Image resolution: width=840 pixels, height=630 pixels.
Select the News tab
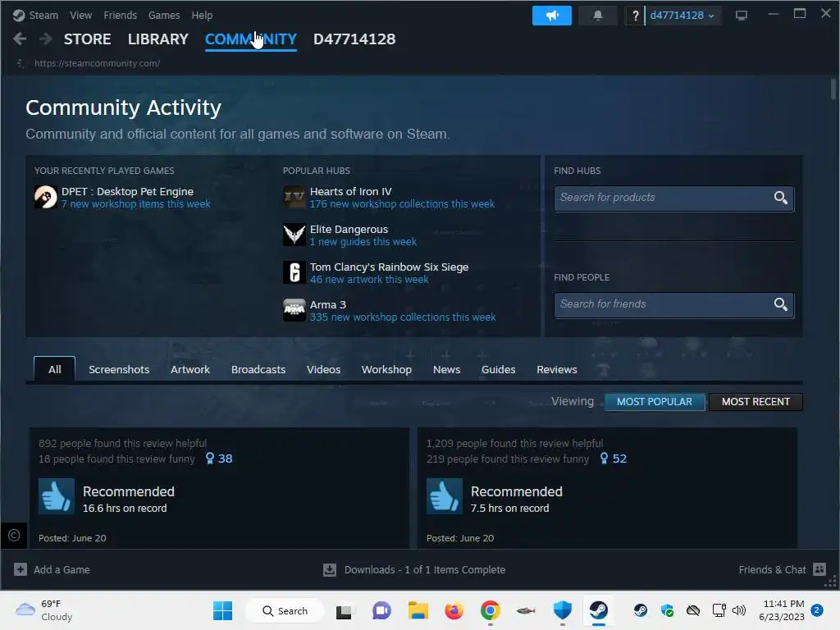click(447, 370)
